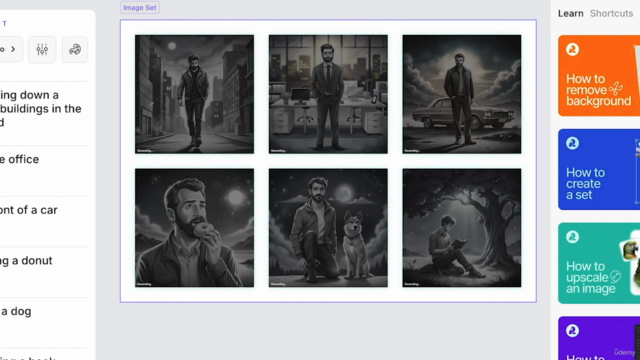Select prompt text ending 'buildings in the'

tap(41, 109)
